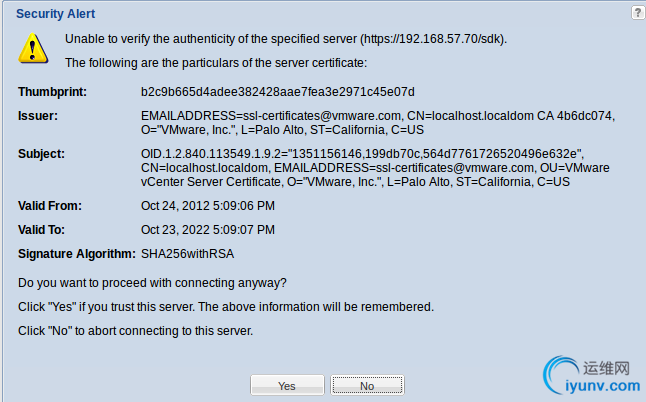Click the 'proceed with connecting anyway' question

[x=152, y=283]
